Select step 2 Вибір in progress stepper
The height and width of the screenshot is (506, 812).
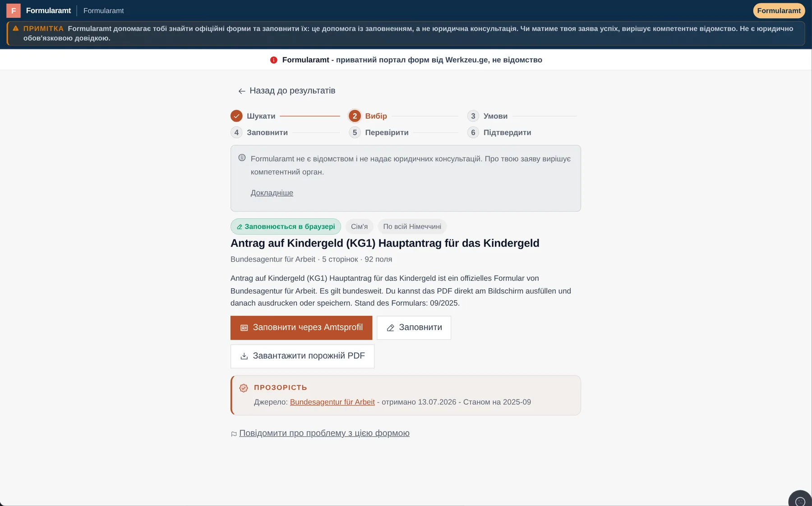click(x=368, y=116)
